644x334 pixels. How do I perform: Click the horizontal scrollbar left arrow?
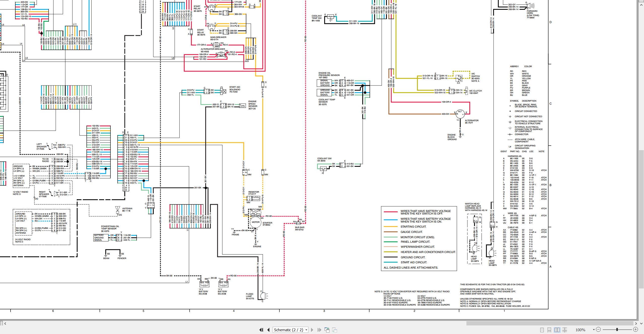coord(5,323)
